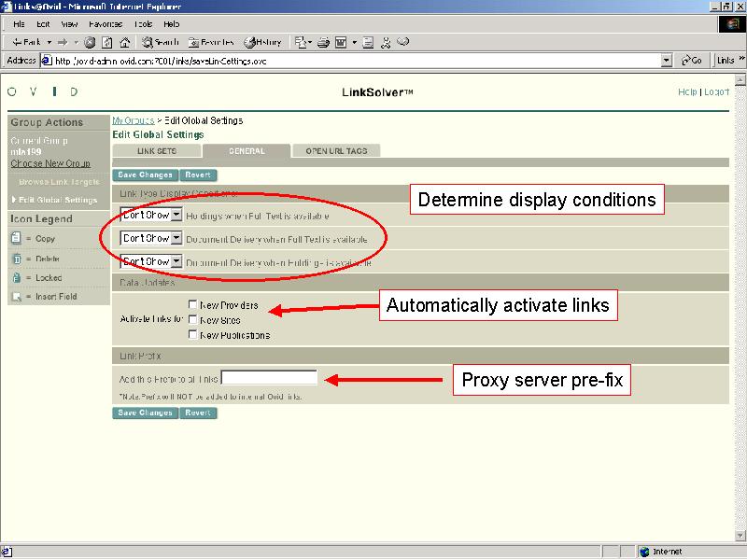Expand the Links toolbar chevron
747x560 pixels.
pos(741,59)
